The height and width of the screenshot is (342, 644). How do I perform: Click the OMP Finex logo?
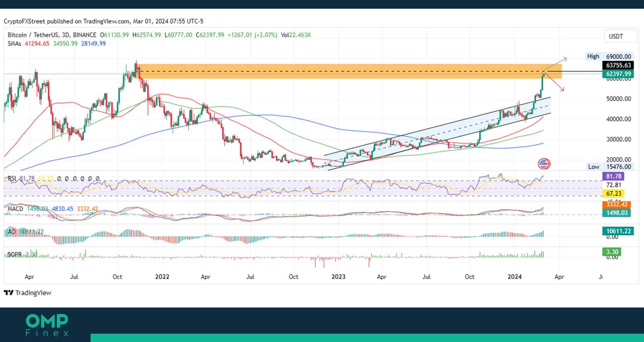click(x=47, y=325)
